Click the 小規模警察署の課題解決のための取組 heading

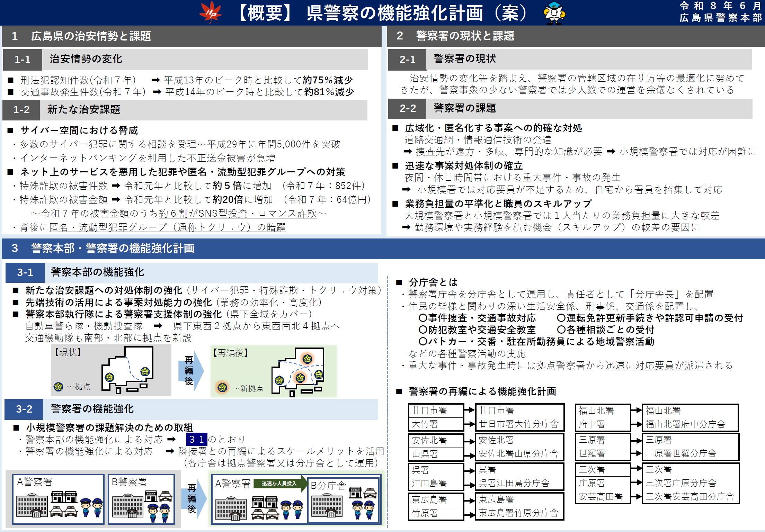(x=109, y=428)
